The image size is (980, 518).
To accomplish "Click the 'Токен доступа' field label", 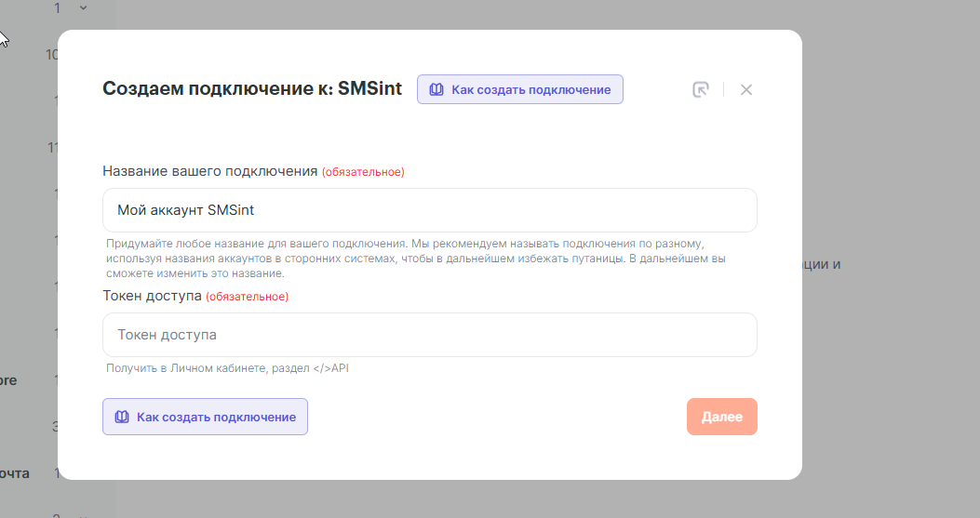I will [152, 296].
